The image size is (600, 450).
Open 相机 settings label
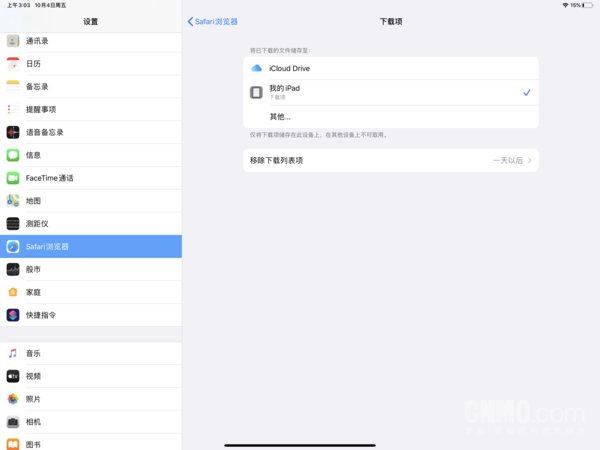click(33, 422)
